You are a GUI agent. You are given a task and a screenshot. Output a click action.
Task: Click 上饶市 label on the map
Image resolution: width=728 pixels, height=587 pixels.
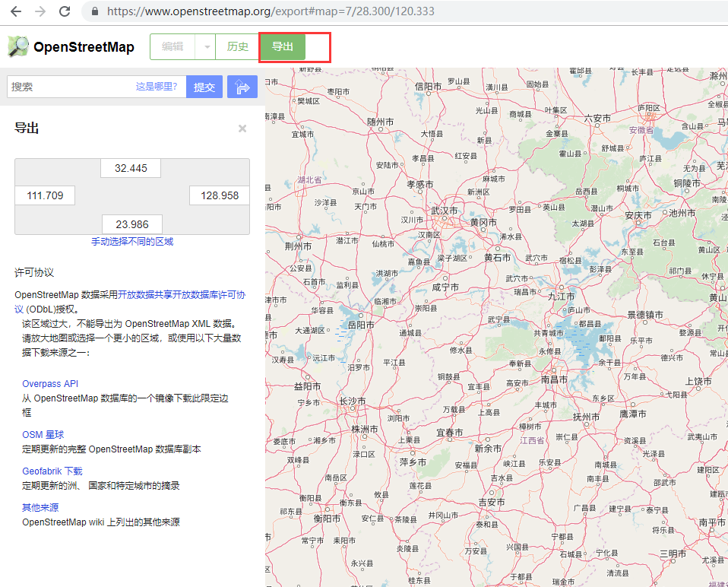698,381
